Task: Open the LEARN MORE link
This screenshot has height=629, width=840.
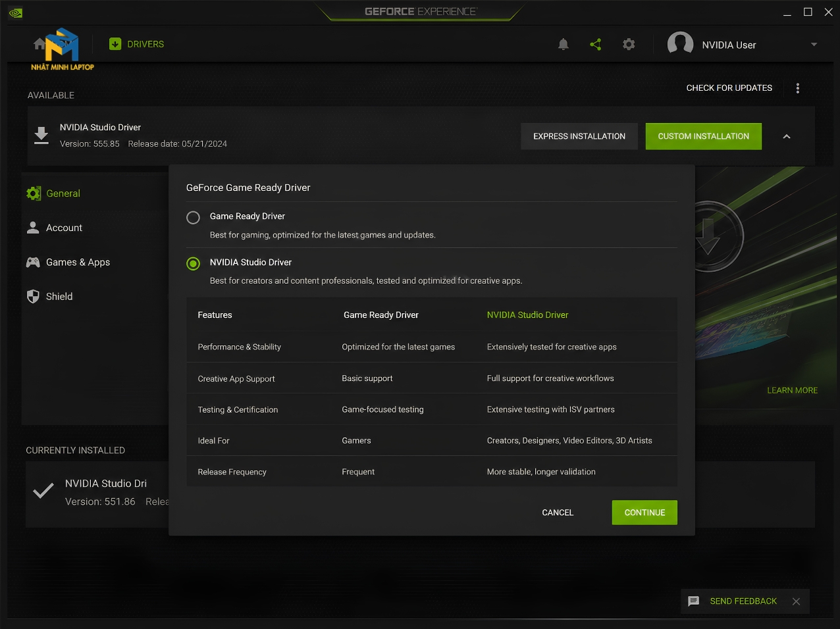Action: 793,390
